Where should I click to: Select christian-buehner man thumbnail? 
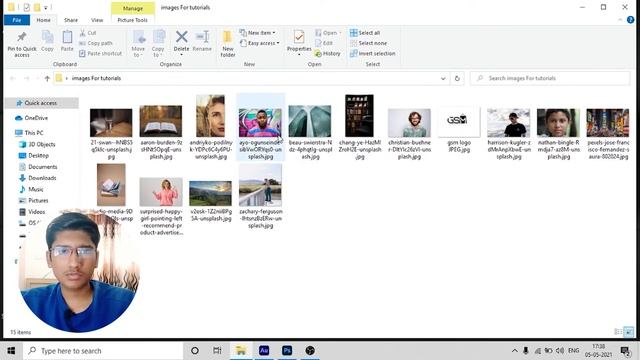(x=409, y=123)
